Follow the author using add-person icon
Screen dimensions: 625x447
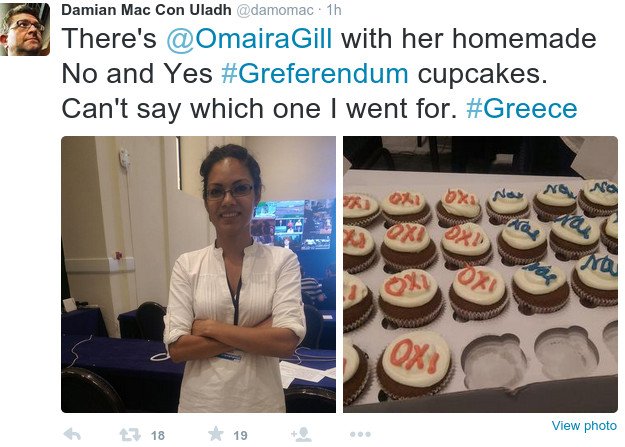click(x=301, y=434)
